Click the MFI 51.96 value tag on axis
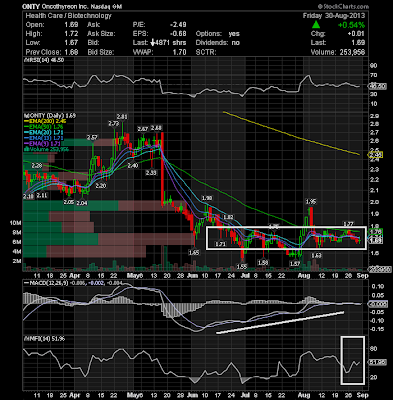 tap(378, 362)
